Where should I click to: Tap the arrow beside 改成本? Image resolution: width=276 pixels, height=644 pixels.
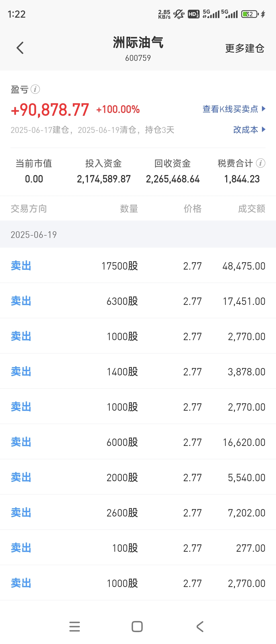tap(264, 130)
